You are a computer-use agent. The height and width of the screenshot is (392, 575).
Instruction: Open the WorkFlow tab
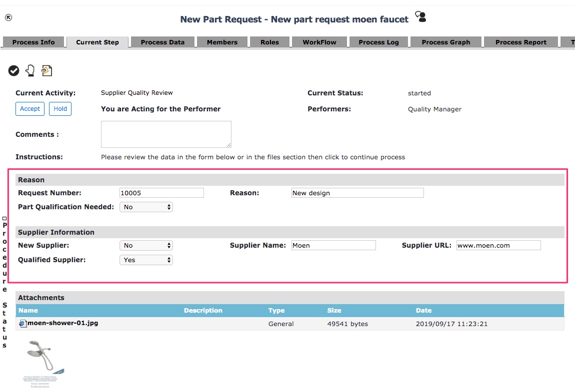(x=319, y=42)
